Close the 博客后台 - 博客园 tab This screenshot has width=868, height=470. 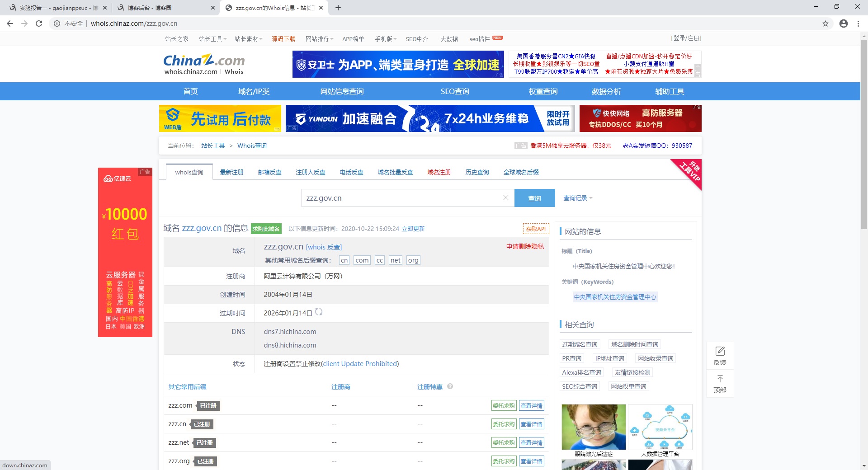[x=213, y=8]
